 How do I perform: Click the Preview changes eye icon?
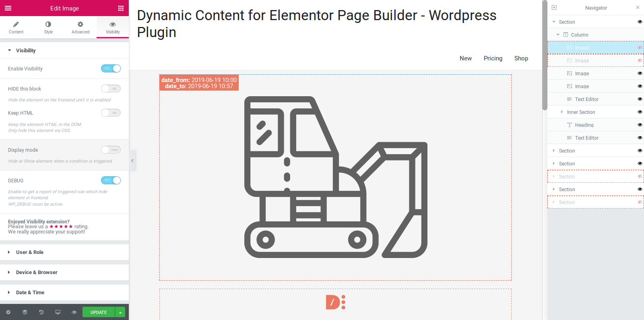(x=74, y=312)
